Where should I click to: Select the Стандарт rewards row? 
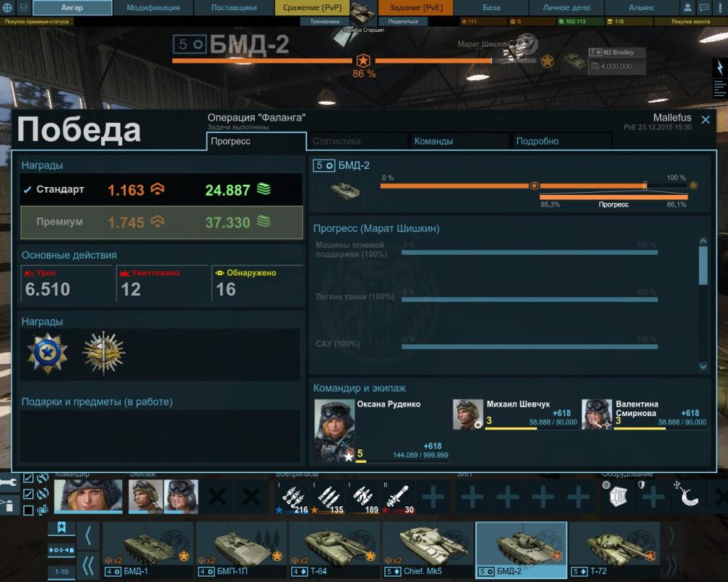pos(162,189)
